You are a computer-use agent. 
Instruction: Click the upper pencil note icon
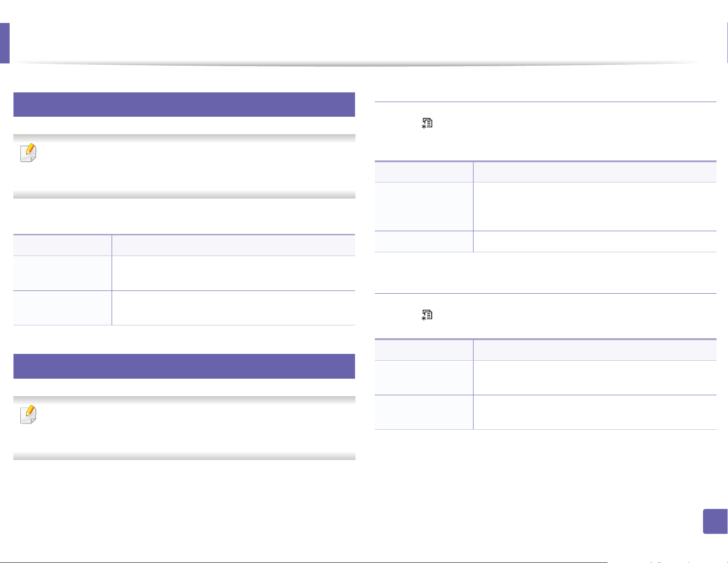click(28, 154)
